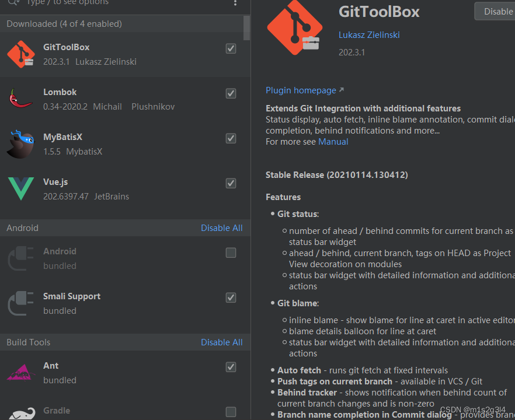Click Disable All under Build Tools
Viewport: 515px width, 420px height.
point(222,342)
